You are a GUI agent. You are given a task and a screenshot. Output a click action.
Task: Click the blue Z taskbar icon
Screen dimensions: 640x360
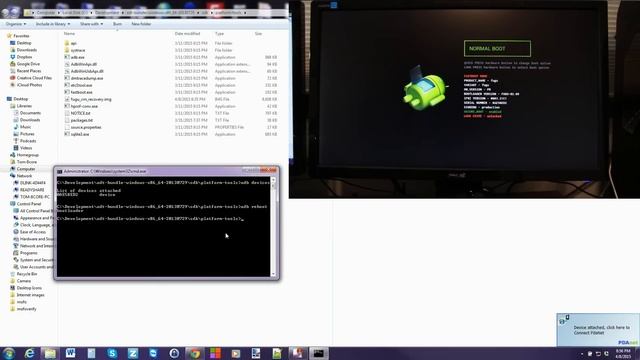(x=133, y=353)
